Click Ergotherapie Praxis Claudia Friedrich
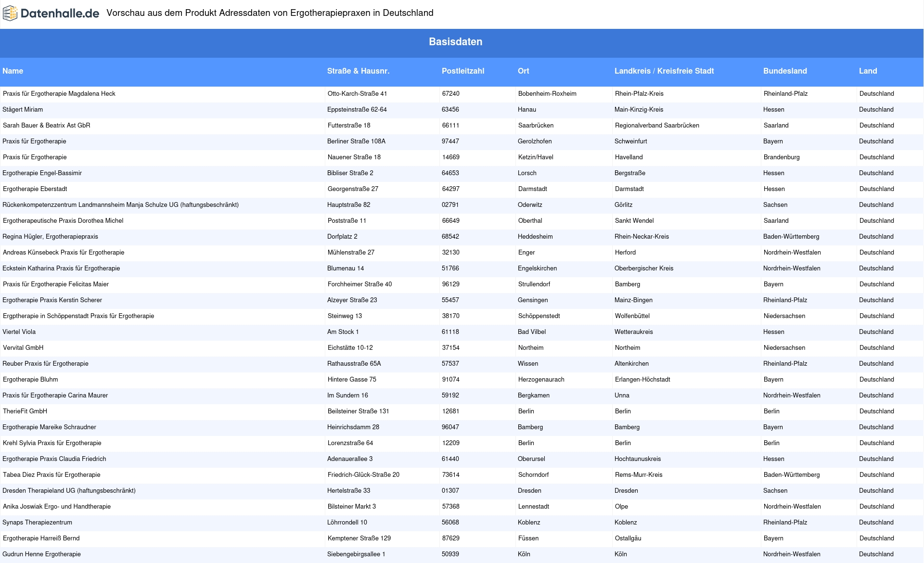Image resolution: width=924 pixels, height=563 pixels. pyautogui.click(x=54, y=459)
